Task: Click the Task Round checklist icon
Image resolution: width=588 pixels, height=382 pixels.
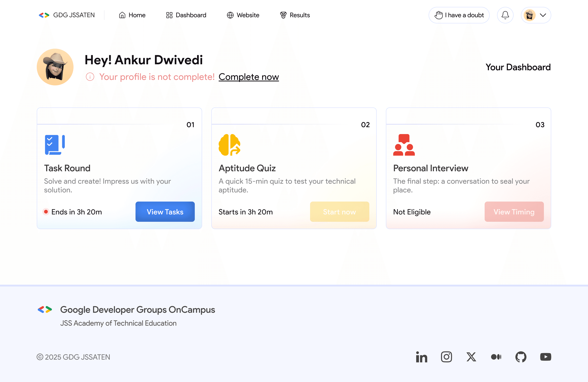Action: click(x=55, y=145)
